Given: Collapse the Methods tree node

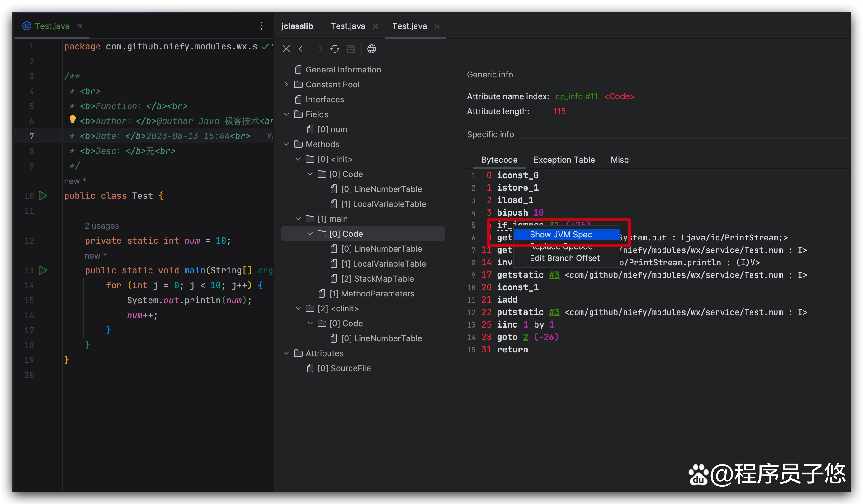Looking at the screenshot, I should (286, 144).
